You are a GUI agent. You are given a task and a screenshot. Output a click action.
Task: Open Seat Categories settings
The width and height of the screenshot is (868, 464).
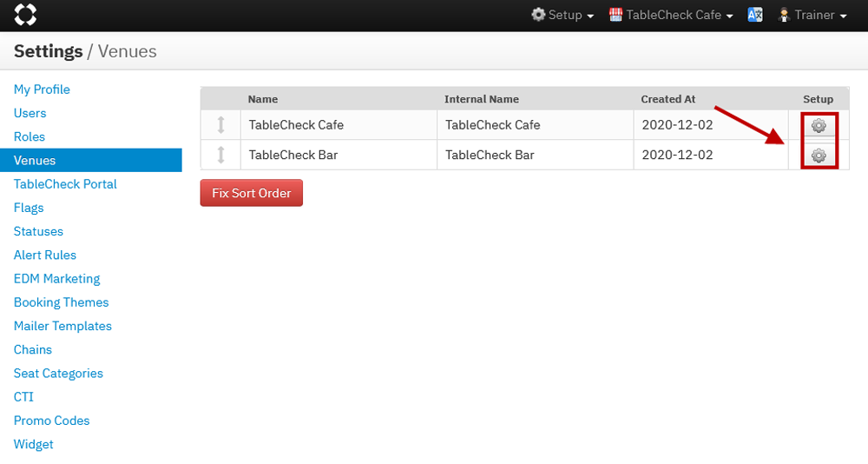pyautogui.click(x=58, y=374)
